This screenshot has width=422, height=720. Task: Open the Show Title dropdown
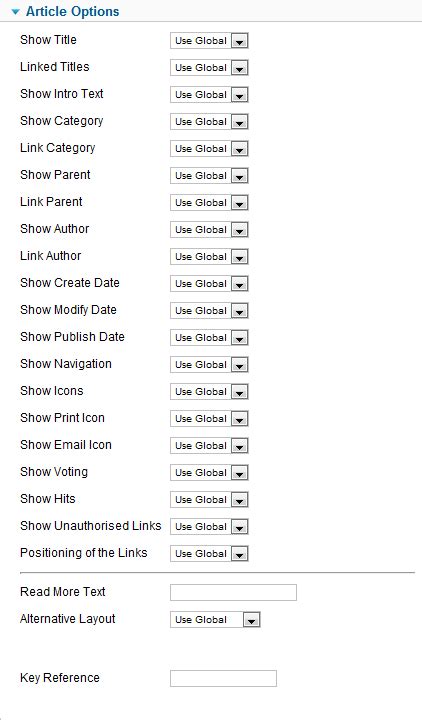(209, 41)
